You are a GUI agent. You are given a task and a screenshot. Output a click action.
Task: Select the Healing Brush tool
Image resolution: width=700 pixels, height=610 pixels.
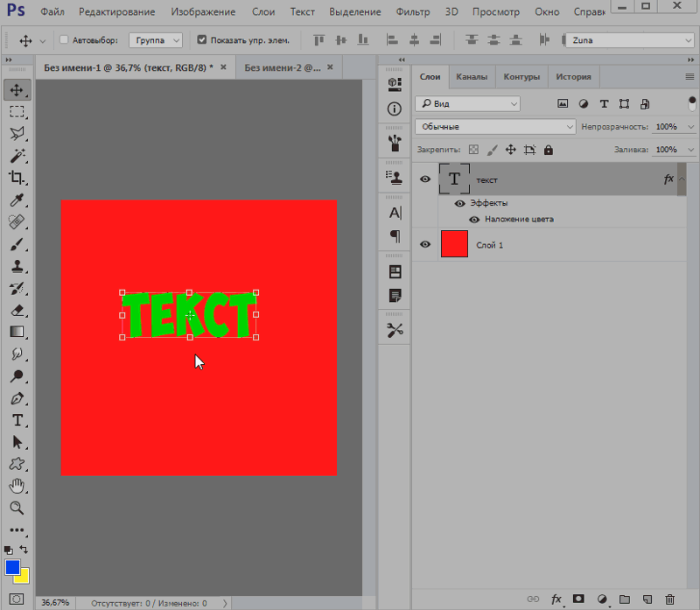17,222
